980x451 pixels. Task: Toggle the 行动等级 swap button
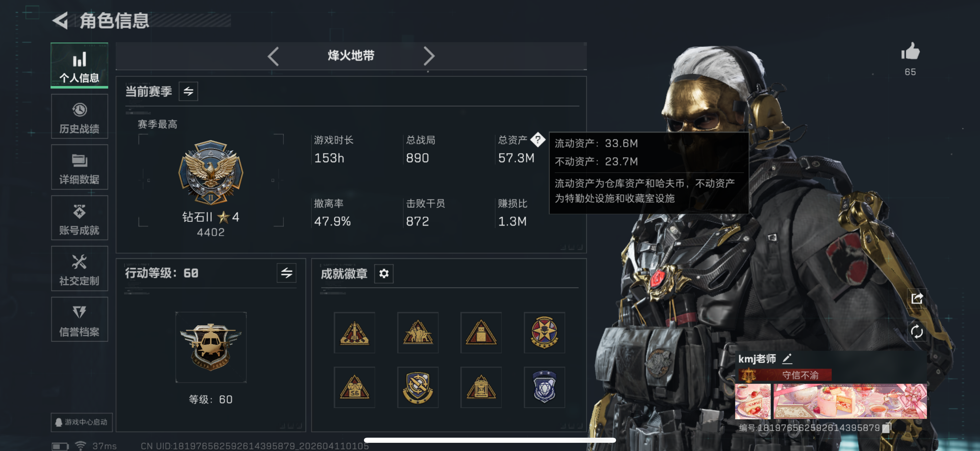click(x=286, y=273)
